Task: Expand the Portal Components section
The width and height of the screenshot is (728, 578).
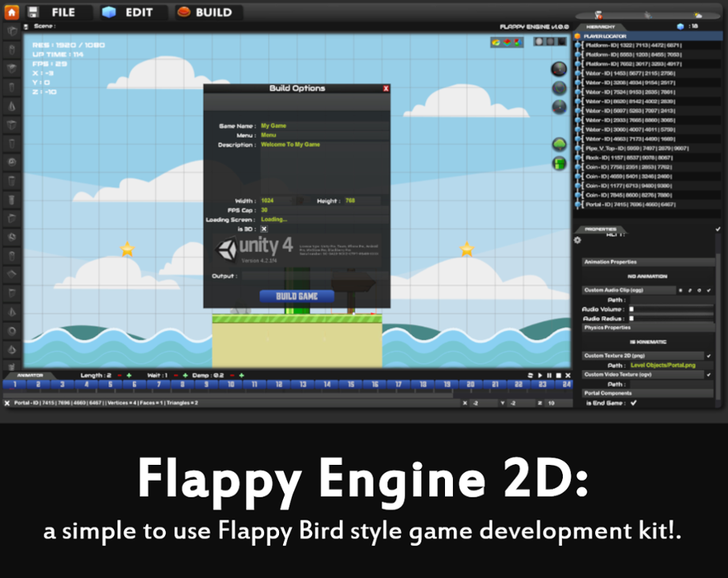Action: point(647,393)
